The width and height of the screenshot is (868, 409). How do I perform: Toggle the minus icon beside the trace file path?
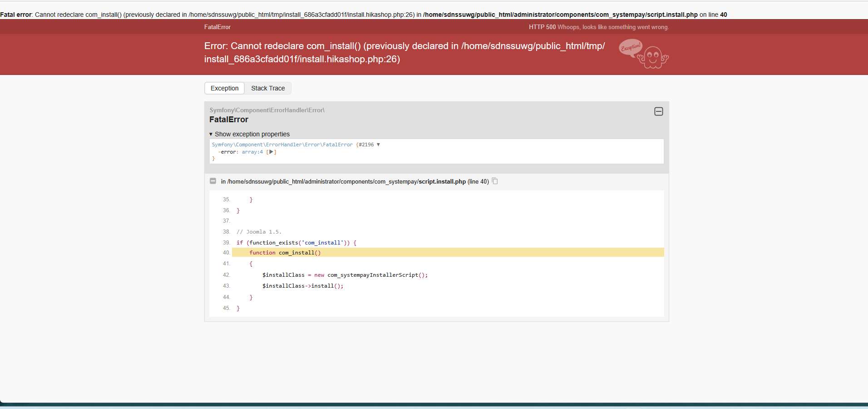click(213, 181)
